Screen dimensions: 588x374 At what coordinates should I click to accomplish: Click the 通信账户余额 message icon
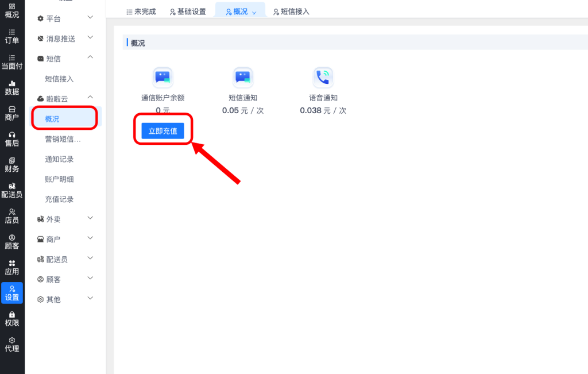click(x=163, y=78)
